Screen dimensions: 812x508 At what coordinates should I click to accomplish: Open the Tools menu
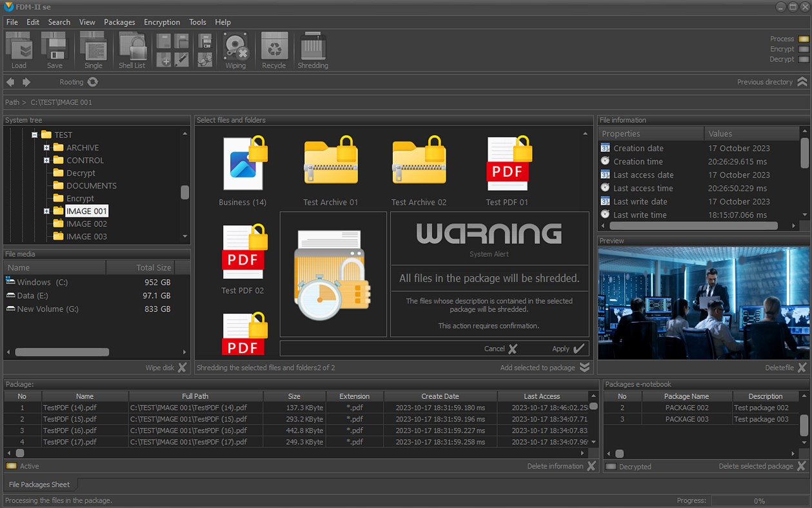click(197, 22)
